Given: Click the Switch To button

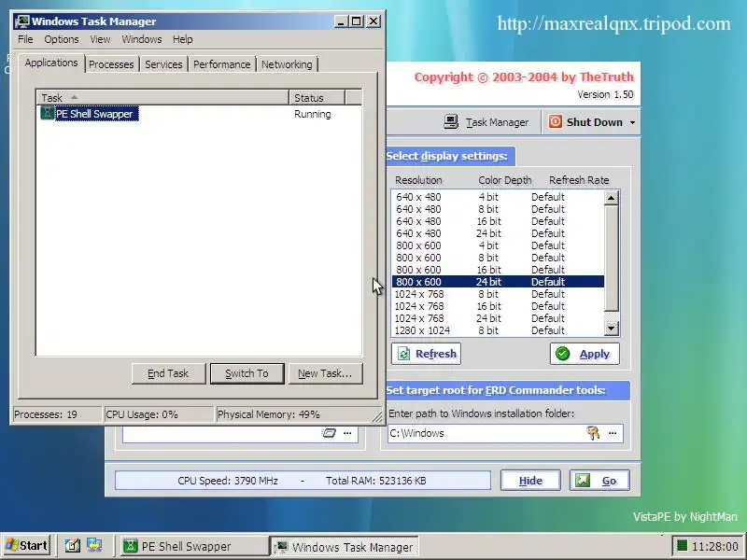Looking at the screenshot, I should point(247,373).
